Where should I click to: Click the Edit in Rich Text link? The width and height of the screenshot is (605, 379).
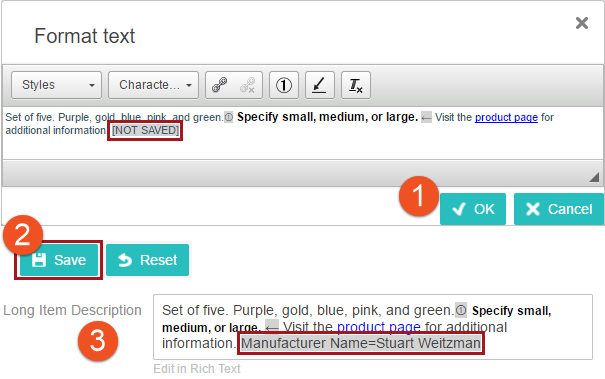pyautogui.click(x=197, y=369)
